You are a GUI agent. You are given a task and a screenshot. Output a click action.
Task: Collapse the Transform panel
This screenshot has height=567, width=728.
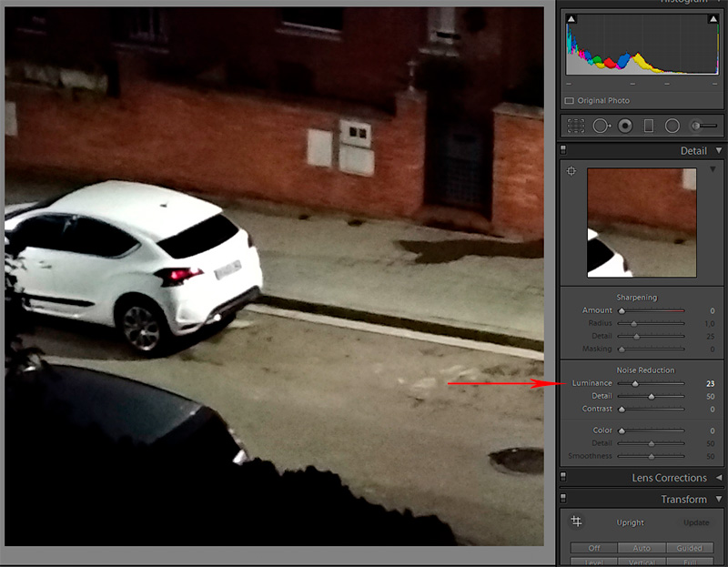coord(718,499)
